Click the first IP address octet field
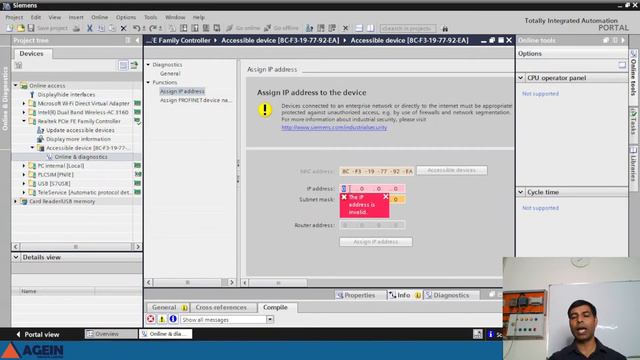 344,189
